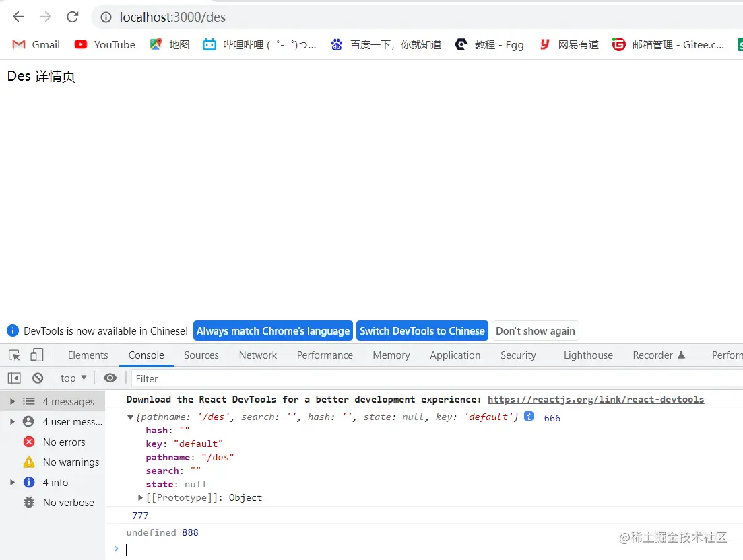Switch to the Elements tab

point(88,355)
